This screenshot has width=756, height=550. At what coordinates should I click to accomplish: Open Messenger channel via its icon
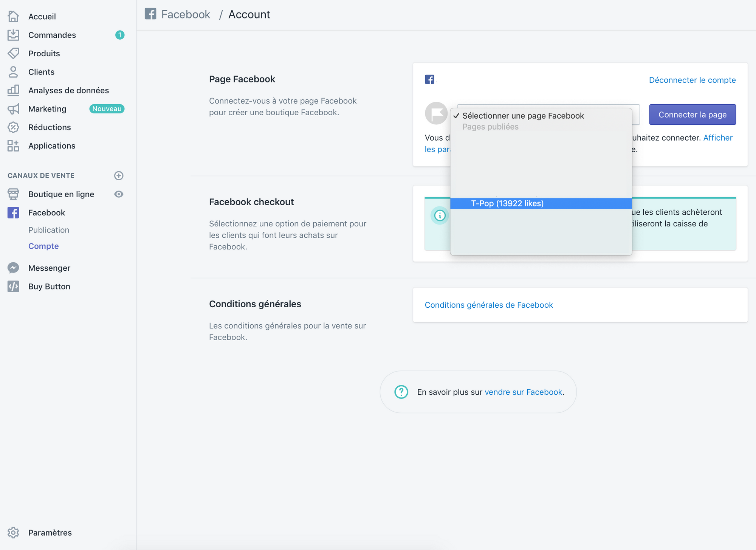(x=13, y=268)
